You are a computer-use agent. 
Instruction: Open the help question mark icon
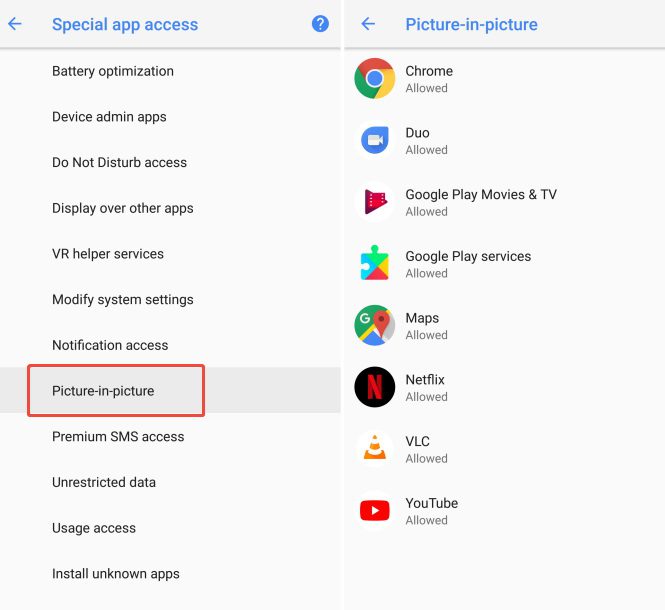[x=320, y=24]
